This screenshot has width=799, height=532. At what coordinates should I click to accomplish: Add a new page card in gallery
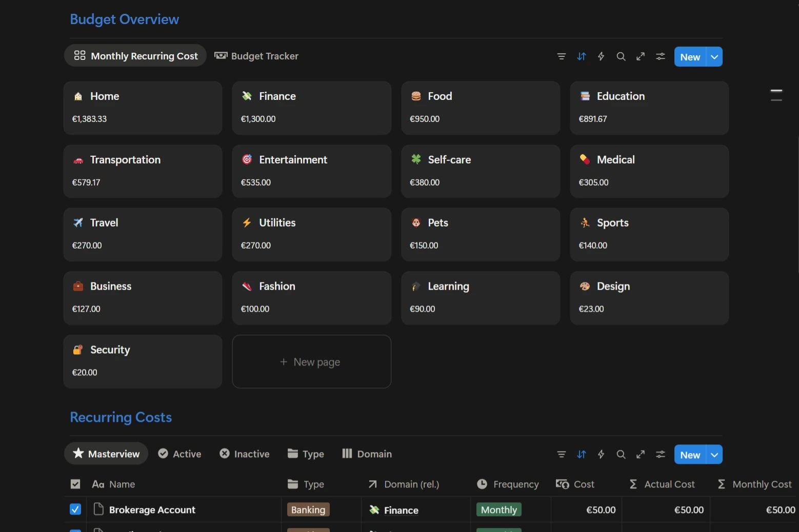pos(311,362)
